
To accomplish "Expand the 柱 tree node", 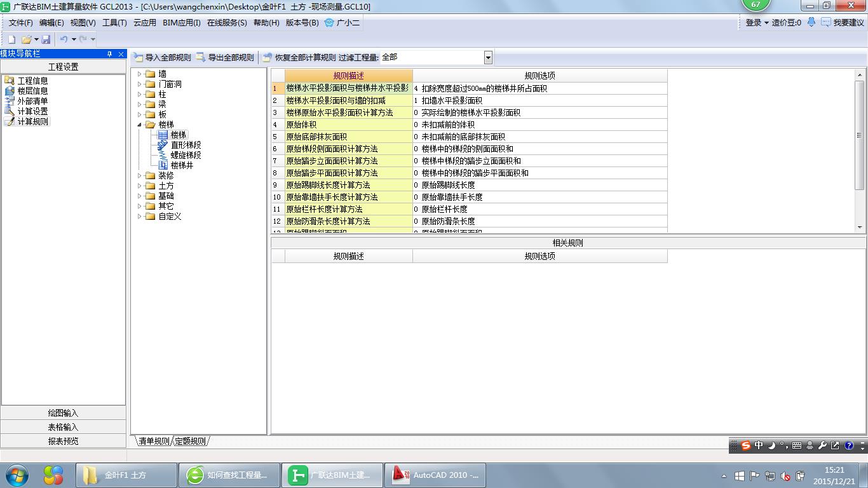I will tap(140, 94).
